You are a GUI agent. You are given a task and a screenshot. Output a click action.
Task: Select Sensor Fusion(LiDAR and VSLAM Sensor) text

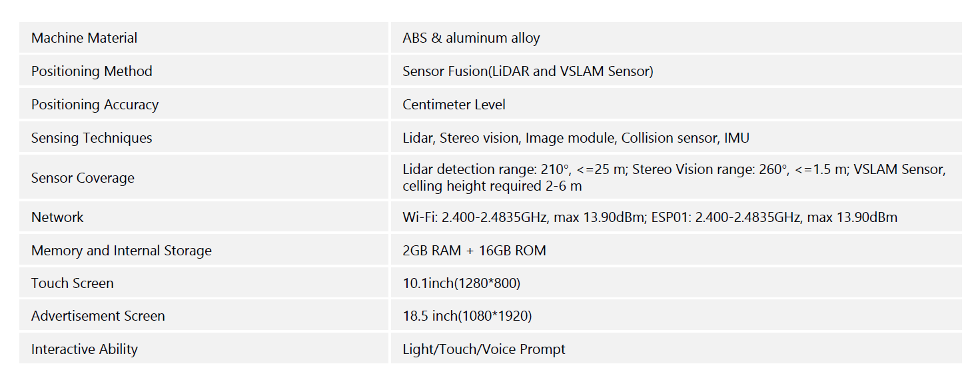[528, 71]
